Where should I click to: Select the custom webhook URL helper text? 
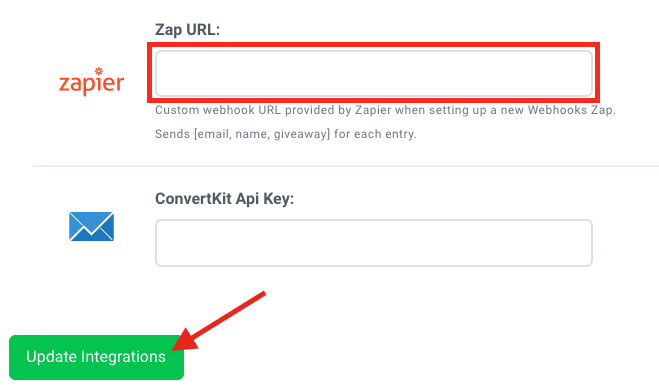pos(385,110)
